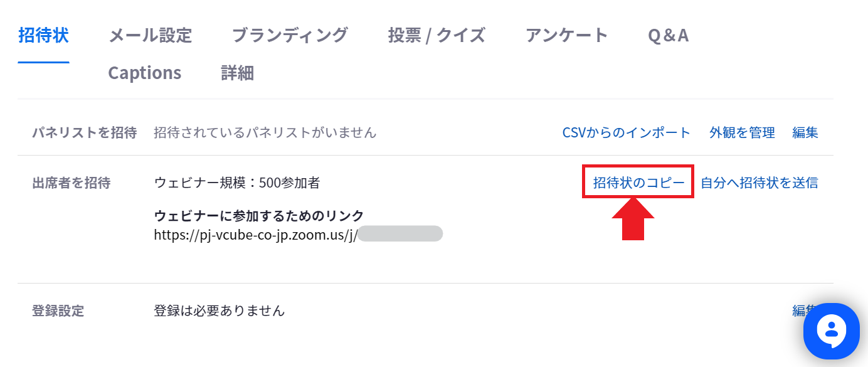The image size is (868, 367).
Task: Open the chat support bubble icon
Action: [832, 332]
